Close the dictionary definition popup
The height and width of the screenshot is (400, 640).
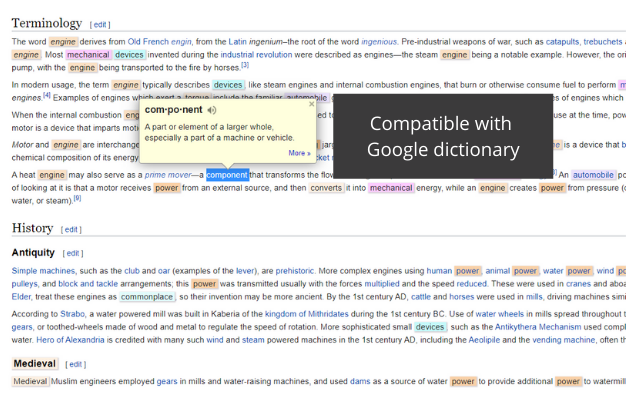point(311,104)
